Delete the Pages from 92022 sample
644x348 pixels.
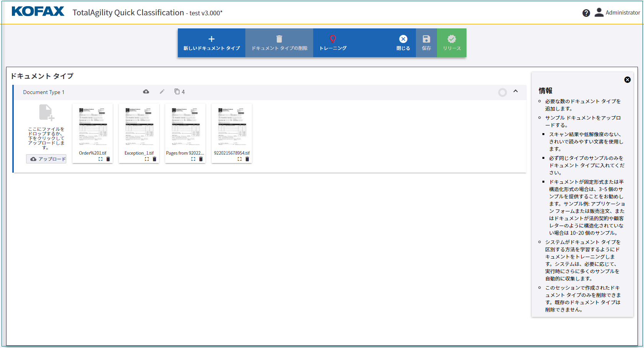point(201,159)
